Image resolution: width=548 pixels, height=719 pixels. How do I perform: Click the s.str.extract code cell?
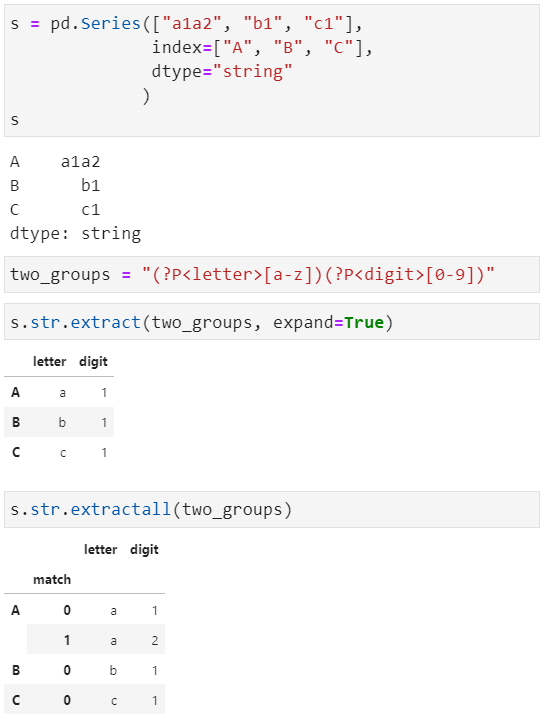click(272, 322)
